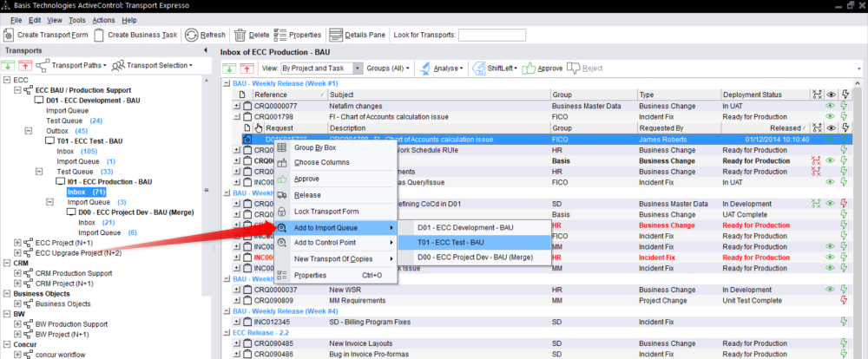
Task: Open the Transport Paths dropdown
Action: (x=80, y=66)
